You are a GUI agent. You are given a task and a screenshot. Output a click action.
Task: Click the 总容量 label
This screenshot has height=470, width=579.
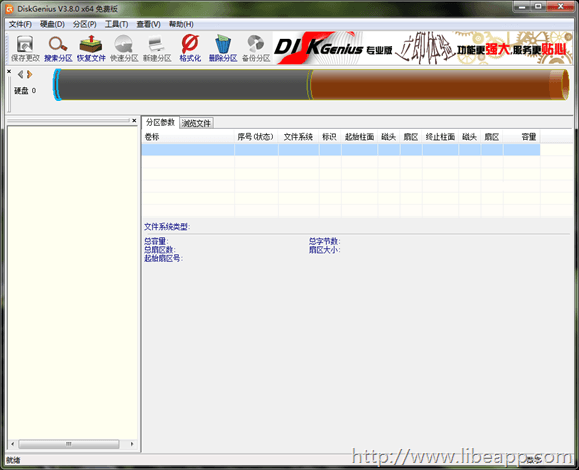coord(156,241)
